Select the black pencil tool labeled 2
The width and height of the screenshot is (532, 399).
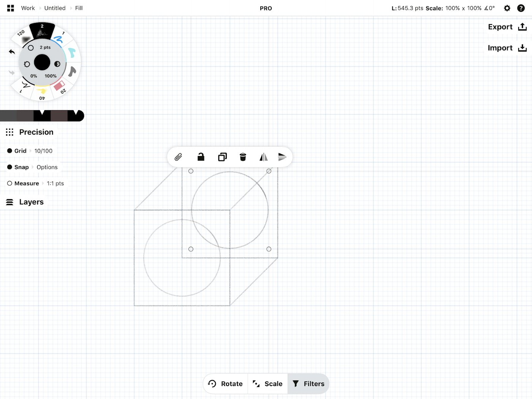[42, 31]
